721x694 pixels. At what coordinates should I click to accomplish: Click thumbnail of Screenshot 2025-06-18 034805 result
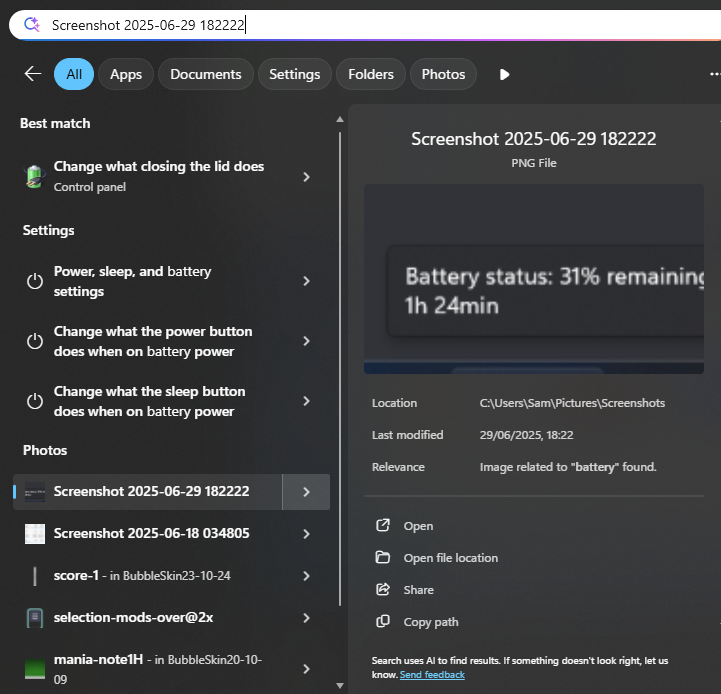tap(34, 533)
